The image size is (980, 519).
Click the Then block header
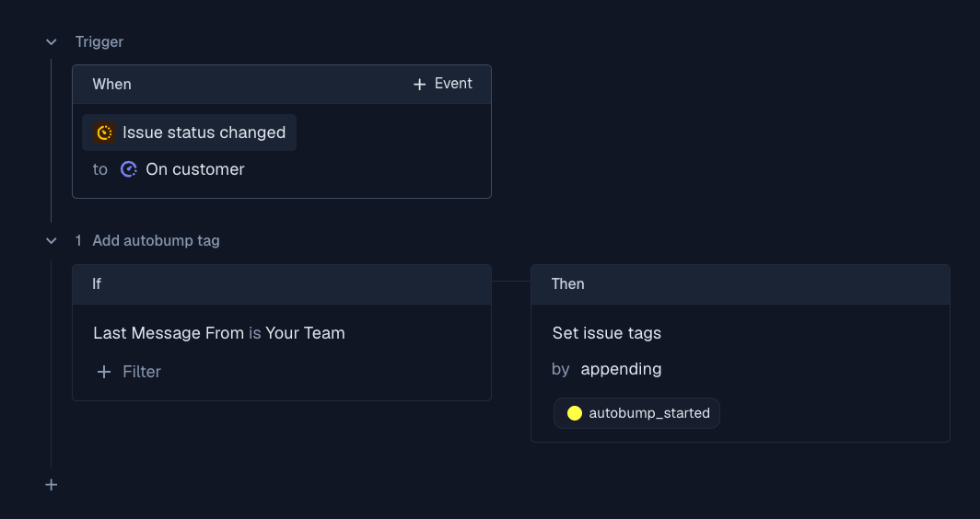[x=740, y=283]
